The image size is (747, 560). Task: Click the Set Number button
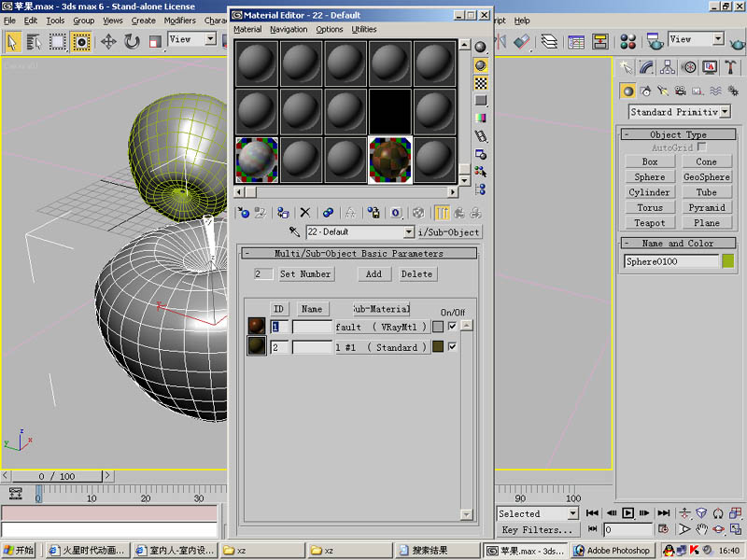(x=305, y=274)
